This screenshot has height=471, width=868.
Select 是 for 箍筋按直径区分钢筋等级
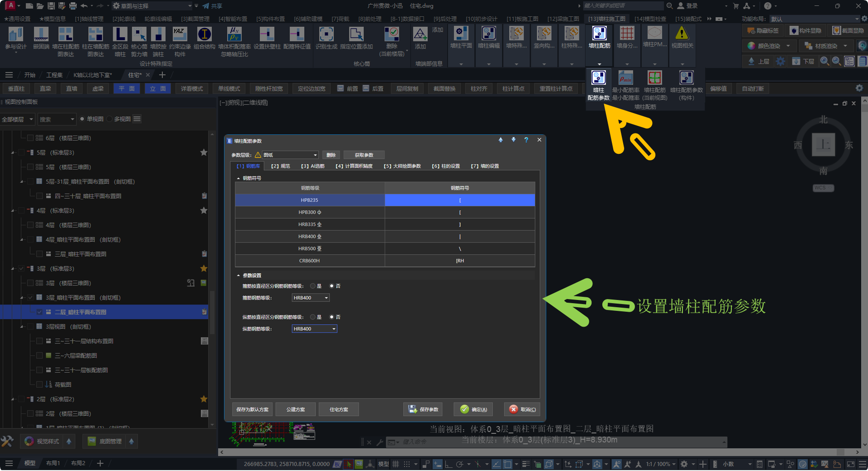313,286
